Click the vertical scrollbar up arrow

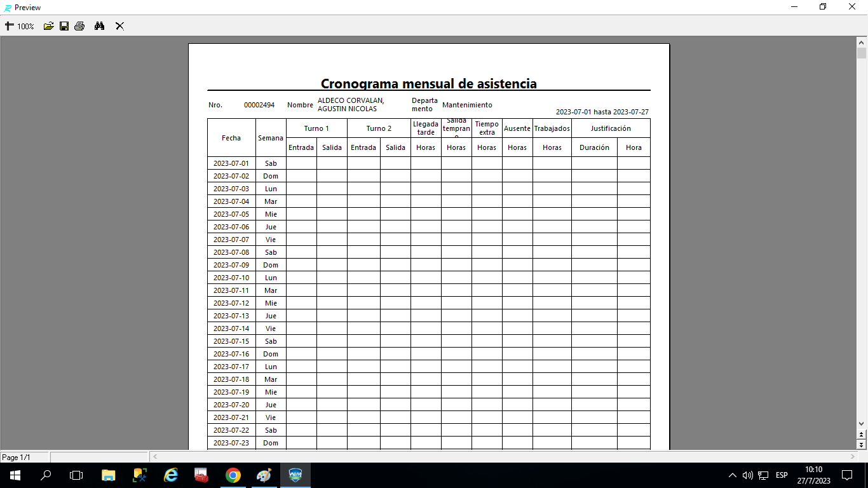(x=862, y=42)
